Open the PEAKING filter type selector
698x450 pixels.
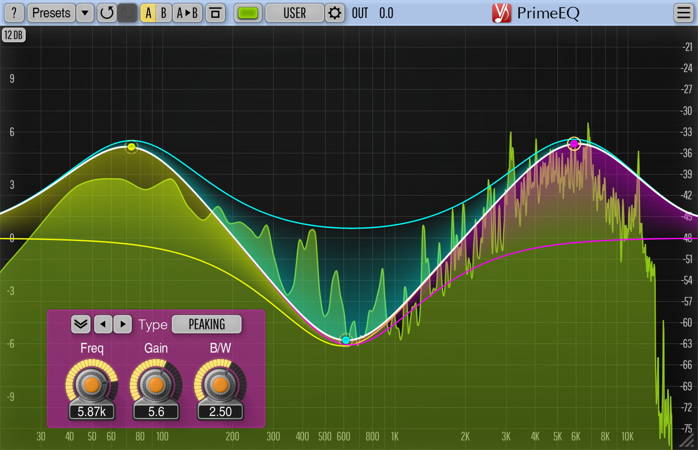(x=207, y=324)
